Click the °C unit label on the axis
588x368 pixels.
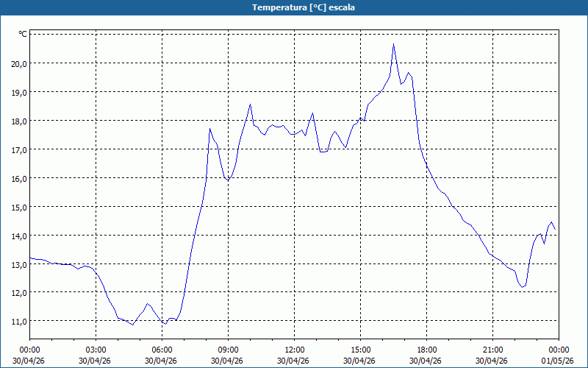[x=23, y=34]
